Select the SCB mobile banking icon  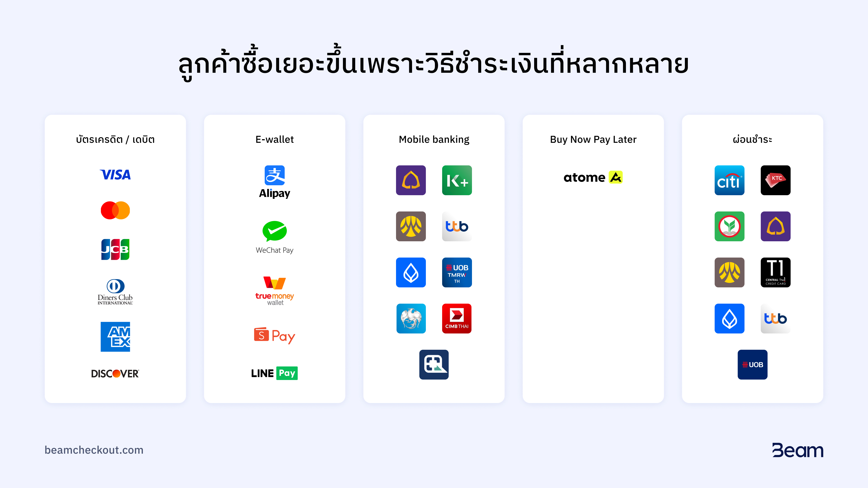411,180
